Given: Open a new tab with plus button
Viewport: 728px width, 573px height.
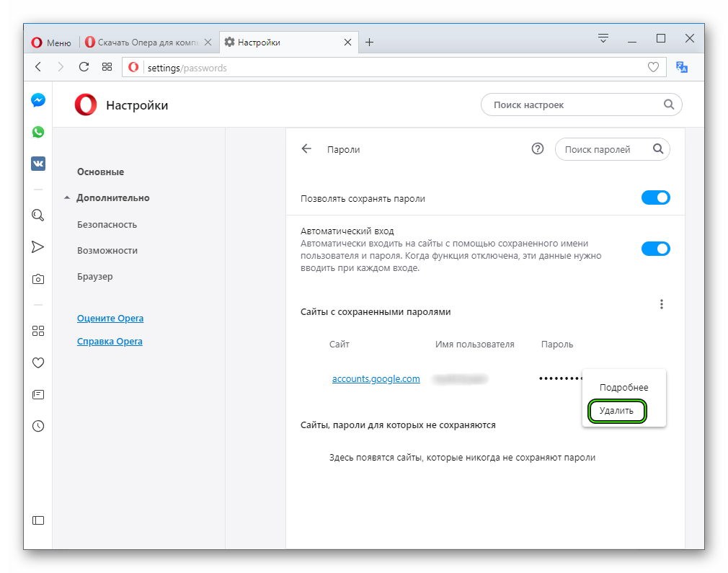Looking at the screenshot, I should pos(369,43).
